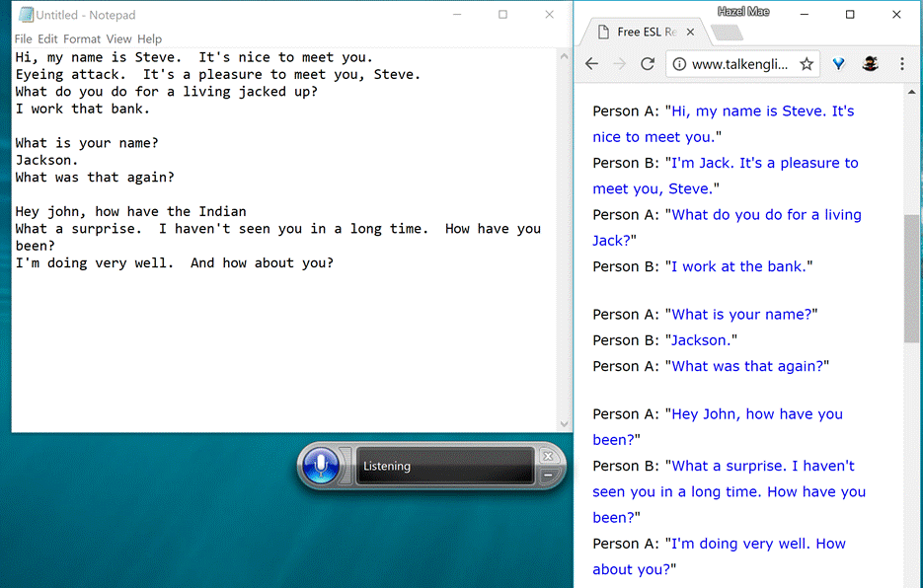This screenshot has width=923, height=588.
Task: Expand the View menu in Notepad
Action: [x=118, y=39]
